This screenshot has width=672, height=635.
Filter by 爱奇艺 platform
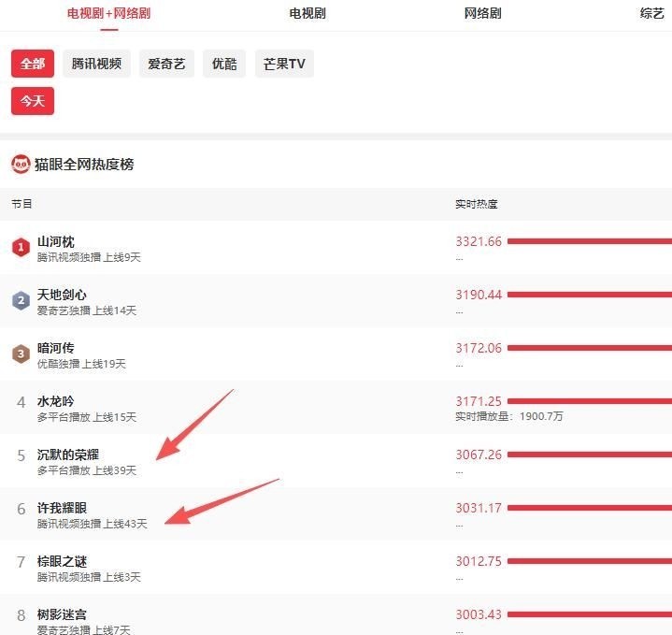tap(166, 64)
